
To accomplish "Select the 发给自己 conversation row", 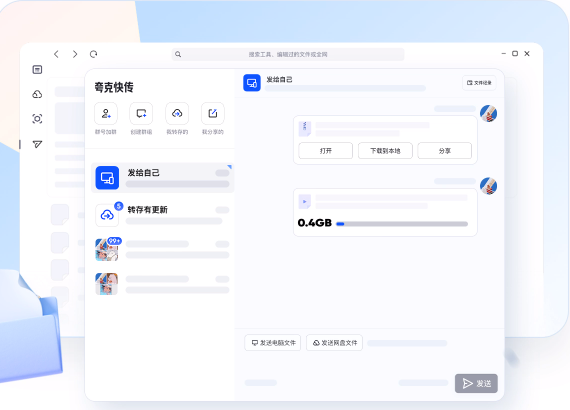I will (x=162, y=178).
